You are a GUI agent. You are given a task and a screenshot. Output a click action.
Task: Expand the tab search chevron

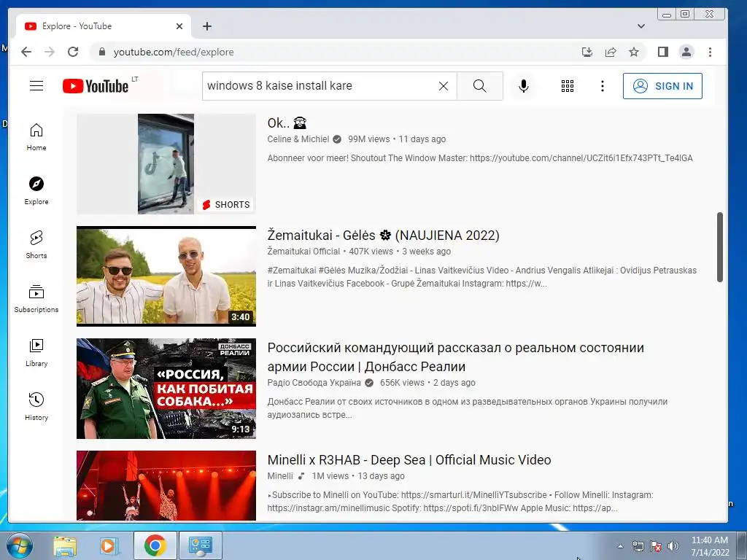(x=641, y=26)
